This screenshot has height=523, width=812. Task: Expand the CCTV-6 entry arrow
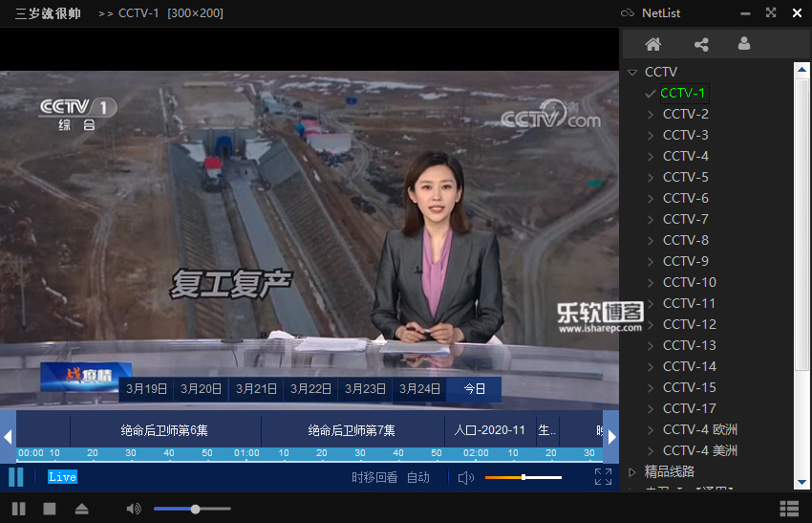coord(651,199)
